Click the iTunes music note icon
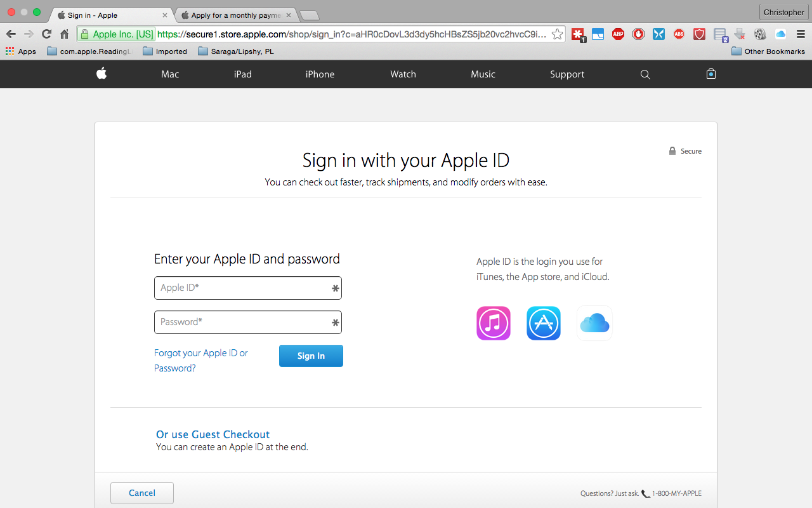 [494, 323]
